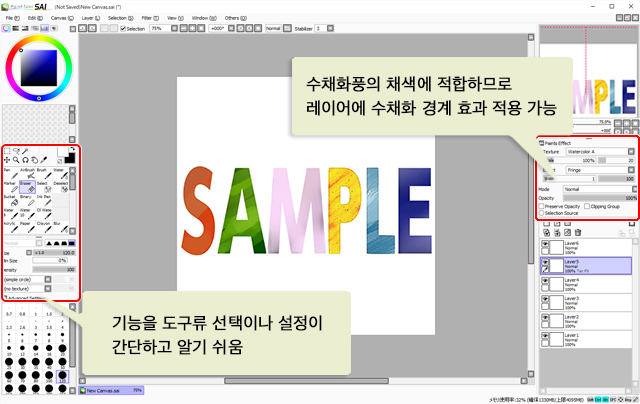Click the Zoom magnifier tool
The image size is (640, 404).
(17, 159)
